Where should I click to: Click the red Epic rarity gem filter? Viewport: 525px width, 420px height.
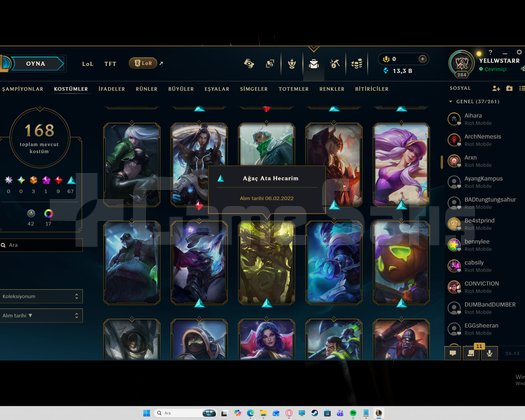pyautogui.click(x=59, y=181)
